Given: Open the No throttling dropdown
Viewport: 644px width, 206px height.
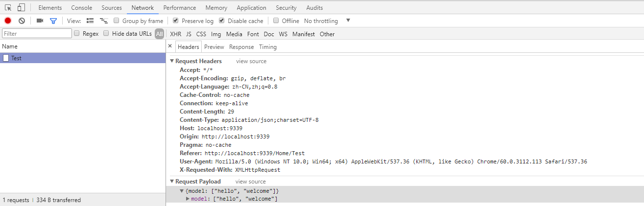Looking at the screenshot, I should [327, 21].
